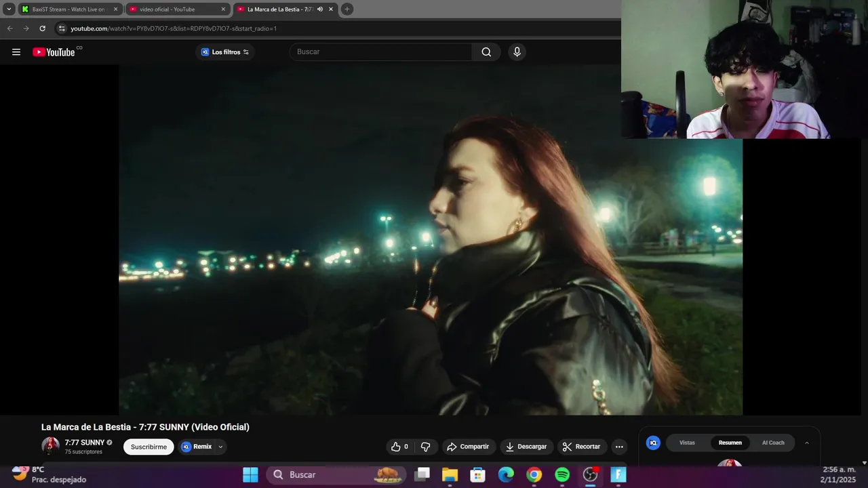The image size is (868, 488).
Task: Click the magnifier search submit button
Action: (486, 52)
